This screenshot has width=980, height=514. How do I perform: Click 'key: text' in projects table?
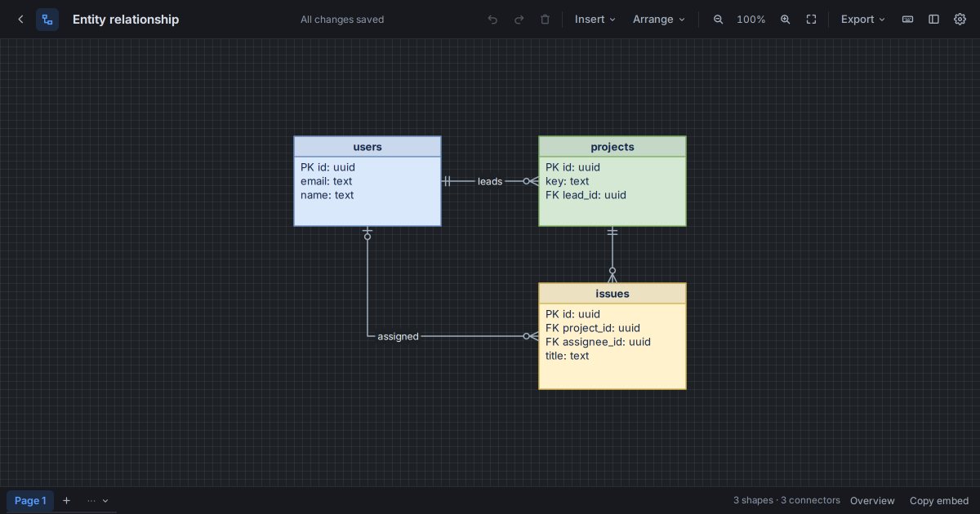(x=568, y=181)
